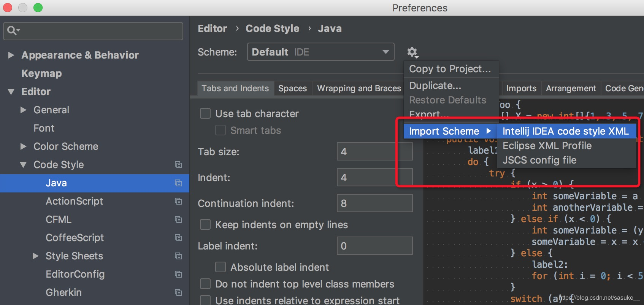The height and width of the screenshot is (305, 644).
Task: Click the project-level icon beside Gherkin
Action: click(x=178, y=292)
